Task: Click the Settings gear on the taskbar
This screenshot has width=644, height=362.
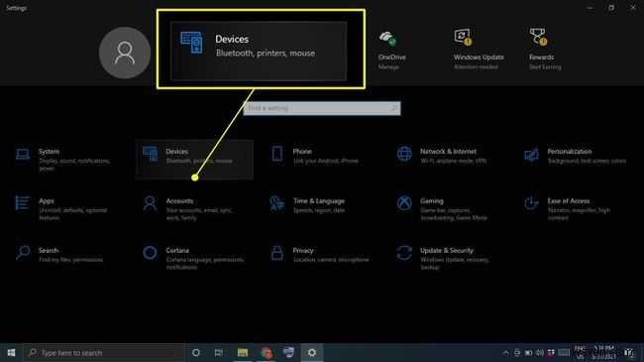Action: (312, 352)
